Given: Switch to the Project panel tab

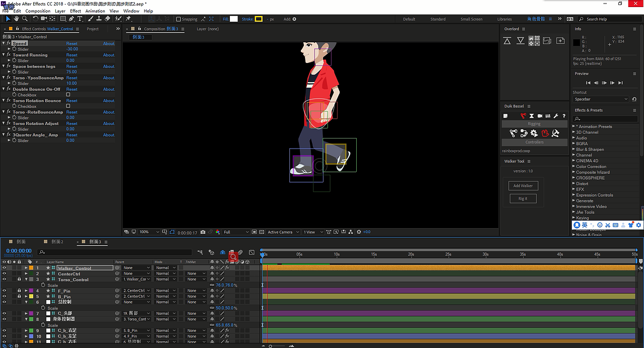Looking at the screenshot, I should tap(93, 29).
